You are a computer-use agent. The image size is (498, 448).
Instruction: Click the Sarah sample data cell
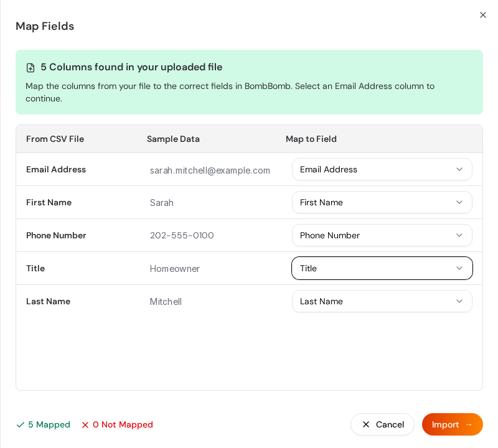click(x=162, y=203)
